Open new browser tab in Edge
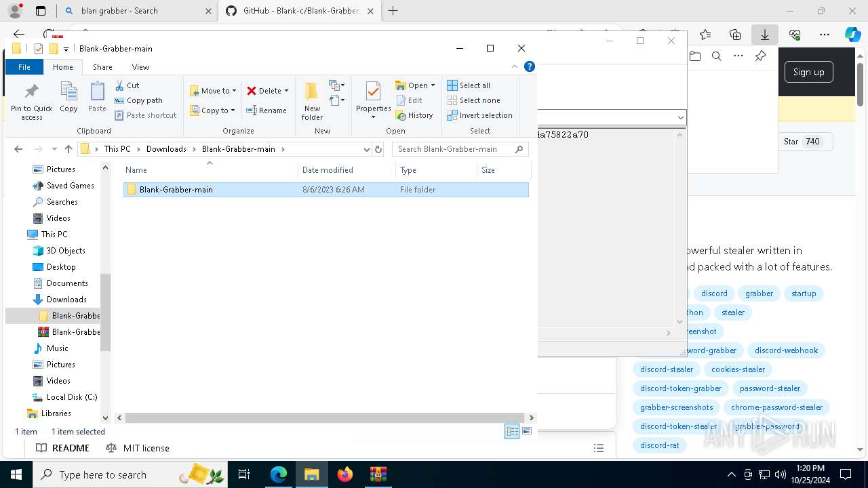The height and width of the screenshot is (488, 868). [x=393, y=11]
